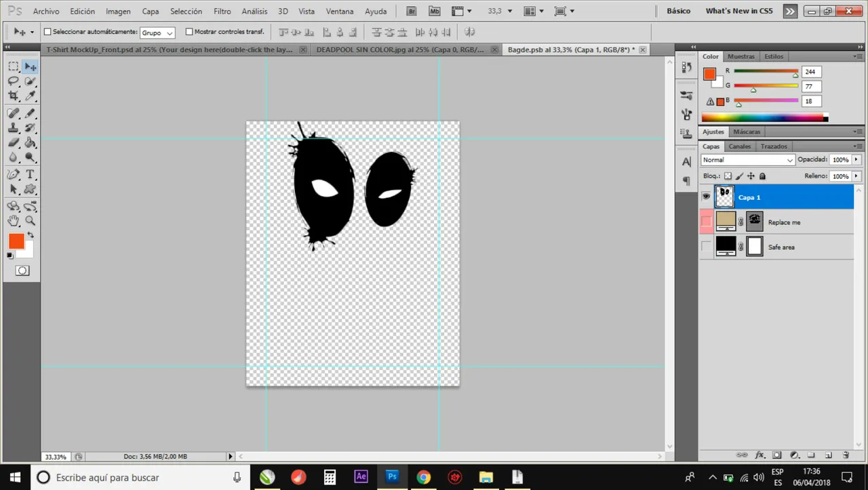Open the Opacidad slider arrow
The width and height of the screenshot is (868, 490).
856,160
